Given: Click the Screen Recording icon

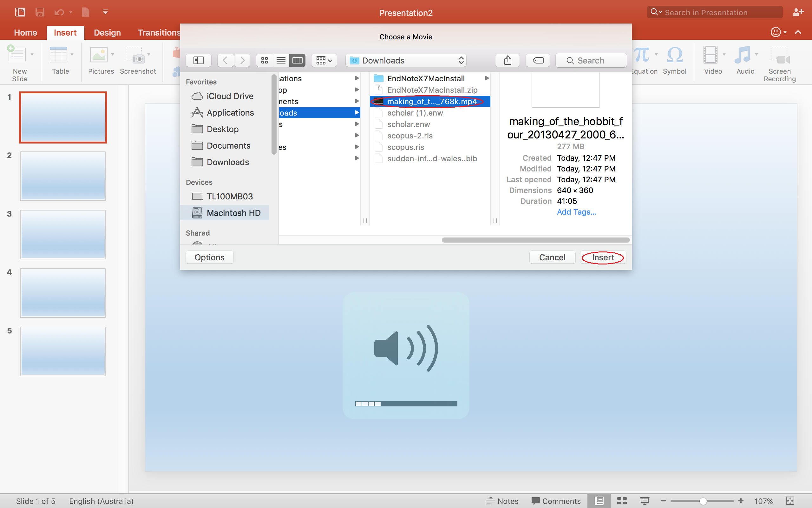Looking at the screenshot, I should coord(780,56).
